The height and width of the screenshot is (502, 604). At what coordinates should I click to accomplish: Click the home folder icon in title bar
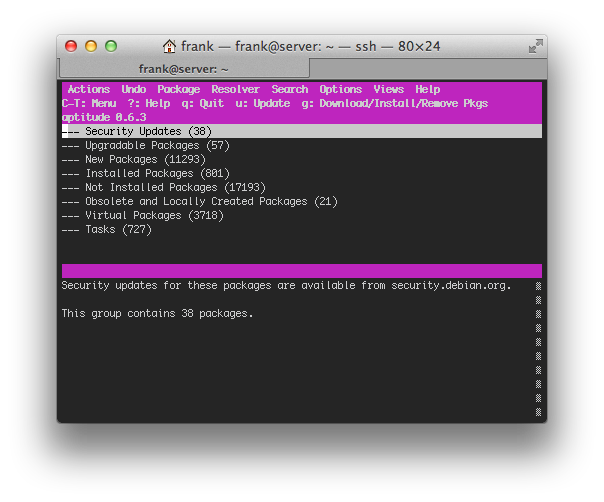pyautogui.click(x=169, y=46)
